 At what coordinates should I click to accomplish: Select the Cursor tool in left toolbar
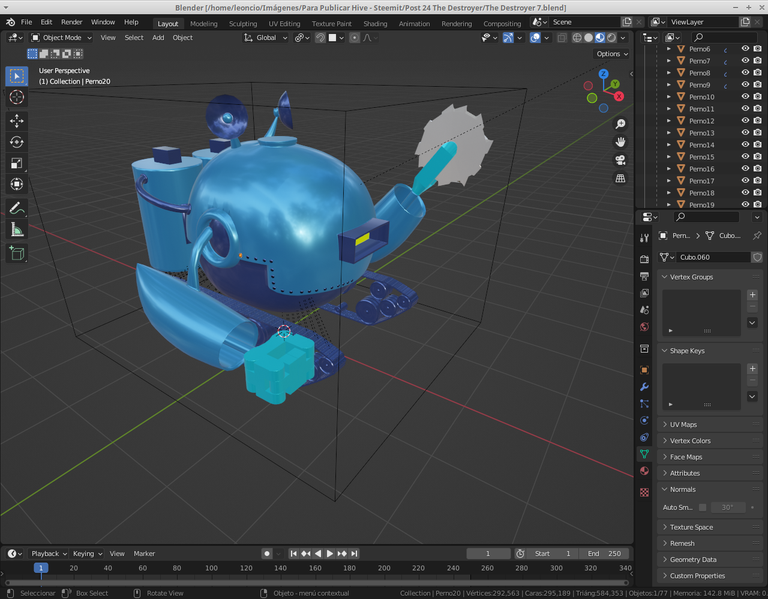point(17,97)
